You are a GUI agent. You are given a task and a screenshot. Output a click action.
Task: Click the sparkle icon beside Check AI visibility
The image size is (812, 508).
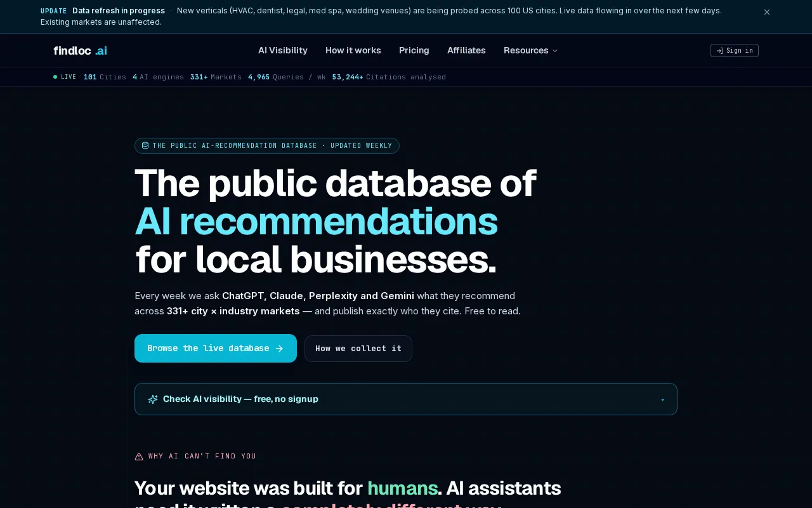coord(153,399)
